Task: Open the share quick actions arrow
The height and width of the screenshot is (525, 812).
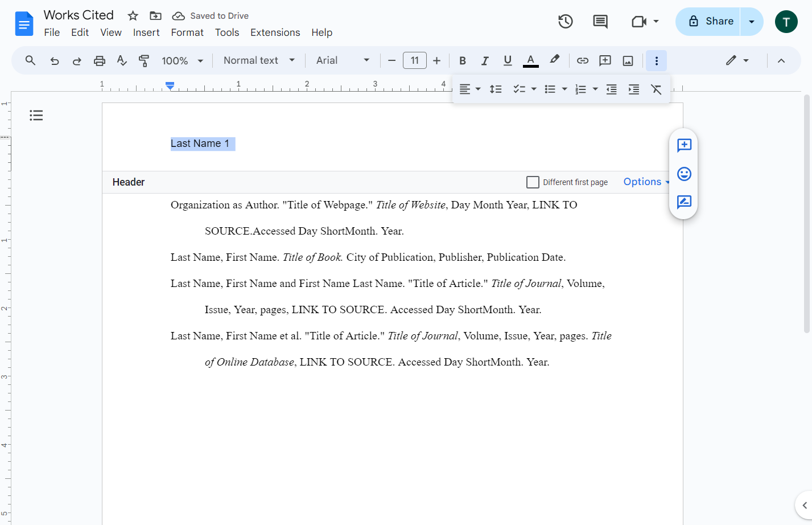Action: pos(752,22)
